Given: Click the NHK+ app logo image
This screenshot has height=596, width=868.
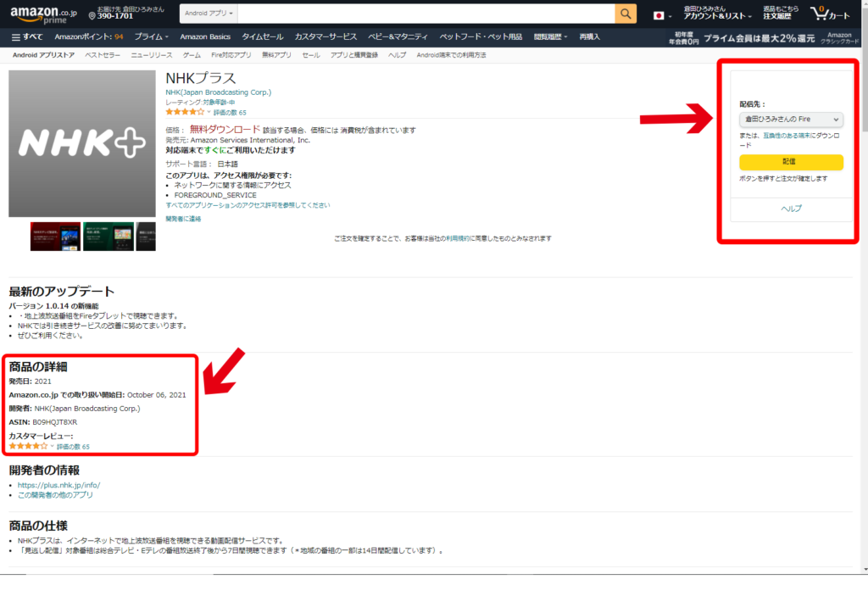Looking at the screenshot, I should pyautogui.click(x=82, y=143).
